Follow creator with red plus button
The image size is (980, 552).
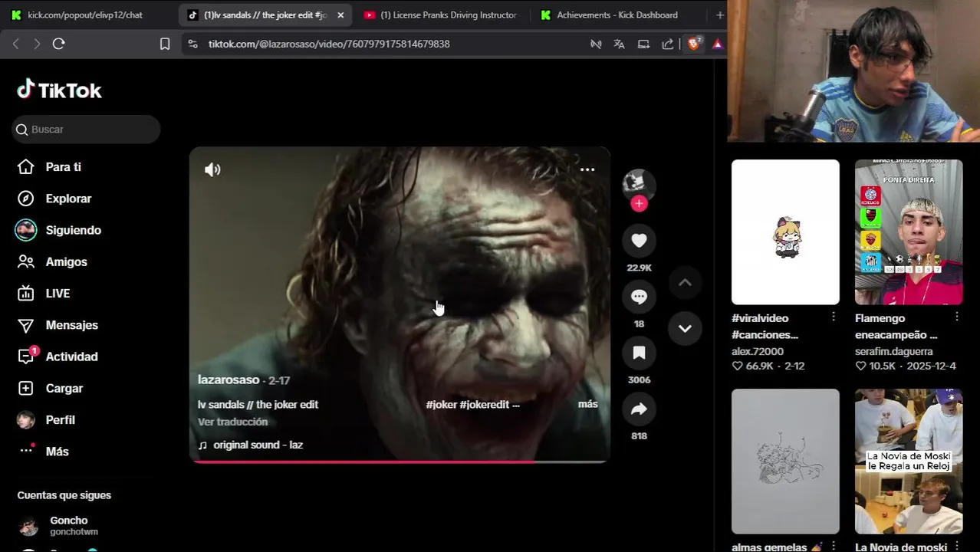[639, 204]
